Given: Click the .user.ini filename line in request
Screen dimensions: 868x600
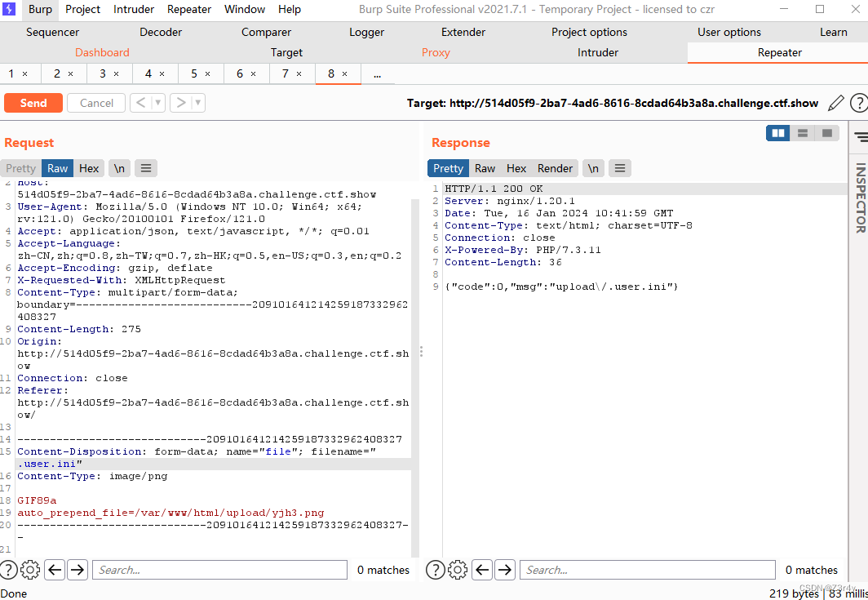Looking at the screenshot, I should (214, 464).
